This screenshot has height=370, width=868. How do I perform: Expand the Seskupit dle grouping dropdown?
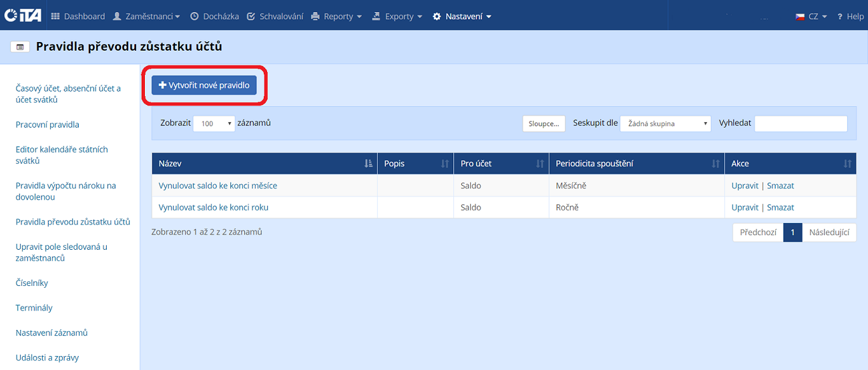[x=665, y=124]
